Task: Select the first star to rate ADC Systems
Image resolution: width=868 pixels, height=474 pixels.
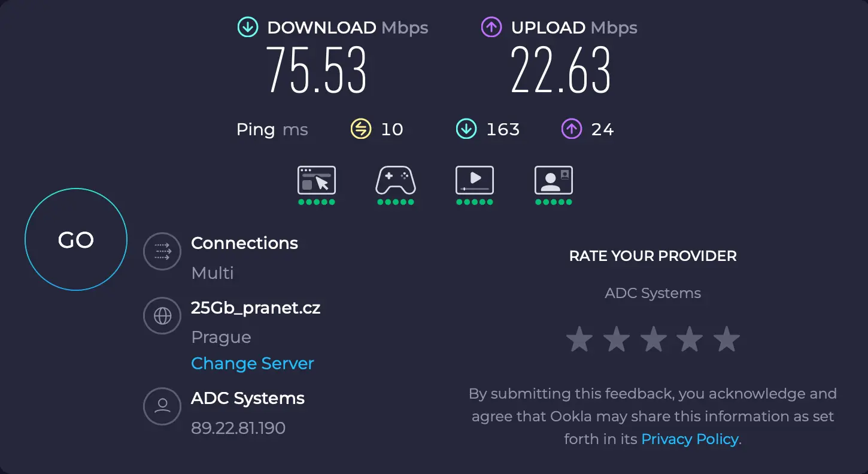Action: point(579,339)
